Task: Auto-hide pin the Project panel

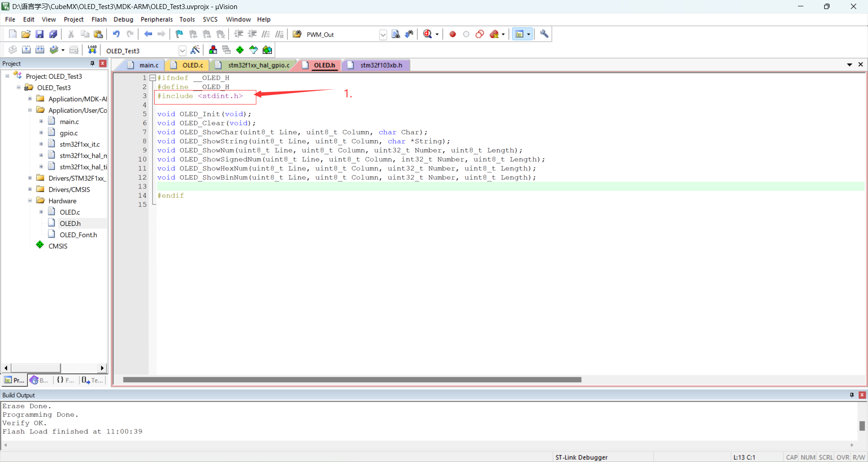Action: [92, 63]
